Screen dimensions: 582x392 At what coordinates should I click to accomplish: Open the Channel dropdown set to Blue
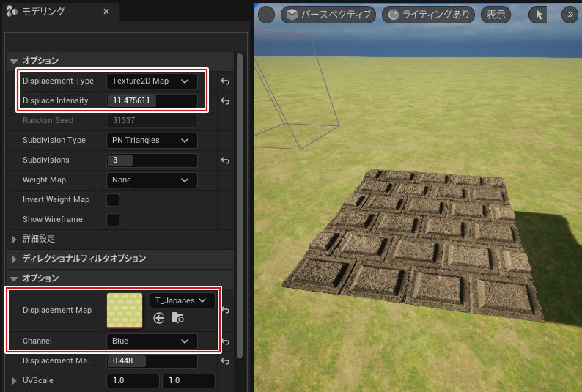click(151, 341)
